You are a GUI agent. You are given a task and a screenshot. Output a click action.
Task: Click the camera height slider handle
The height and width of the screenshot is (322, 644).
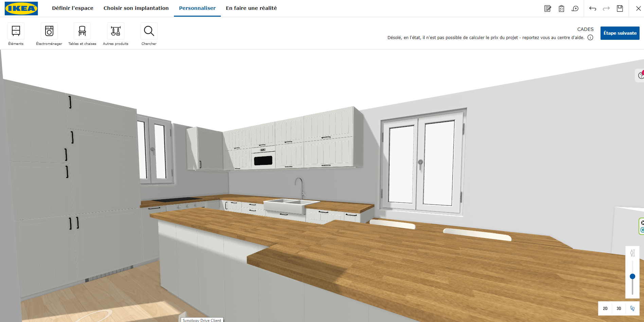pyautogui.click(x=632, y=276)
